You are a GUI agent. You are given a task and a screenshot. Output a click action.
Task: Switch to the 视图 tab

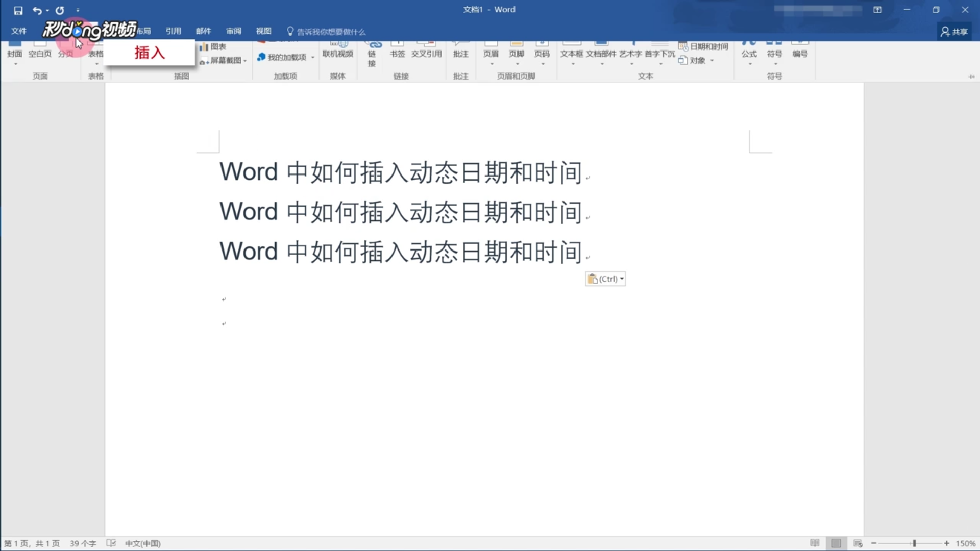[x=264, y=31]
